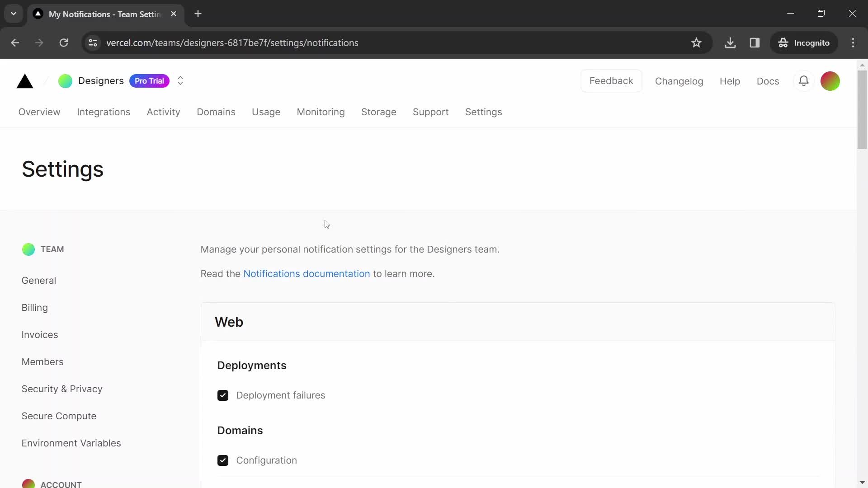Click the Members settings menu item
Screen dimensions: 868x488
point(42,361)
